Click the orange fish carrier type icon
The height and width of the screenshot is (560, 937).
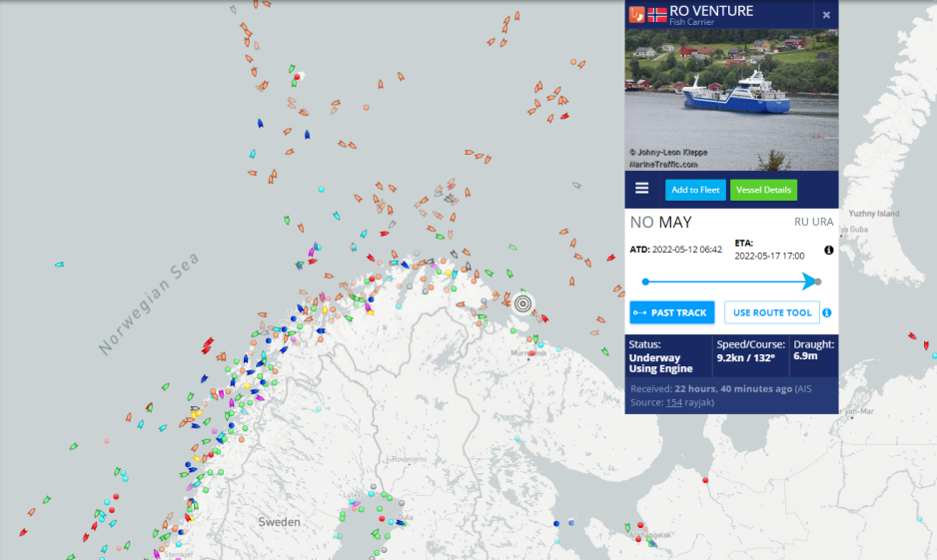(635, 14)
